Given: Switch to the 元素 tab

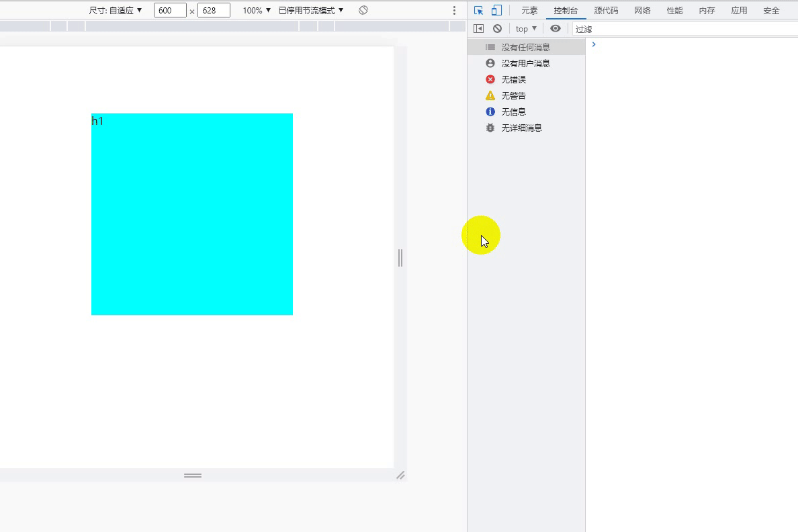Looking at the screenshot, I should click(529, 10).
